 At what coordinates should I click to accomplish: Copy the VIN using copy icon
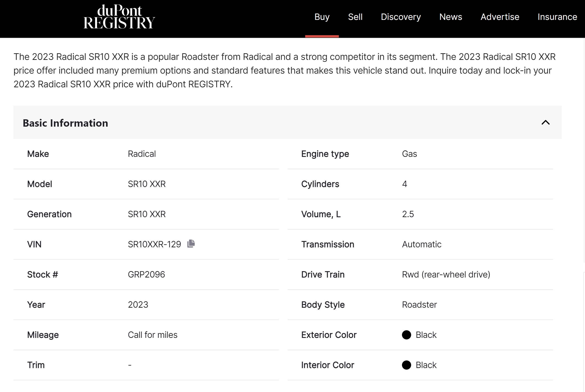(x=191, y=243)
